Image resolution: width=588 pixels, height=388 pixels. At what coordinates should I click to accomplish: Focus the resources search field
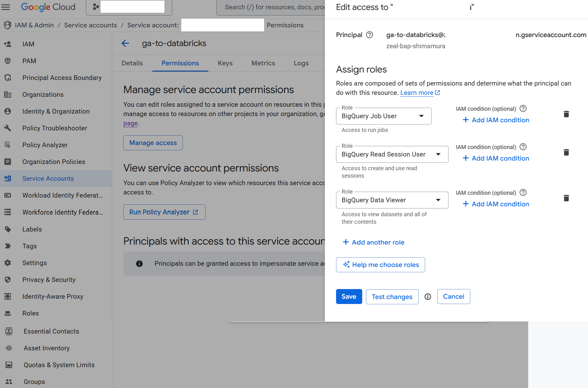pos(271,7)
